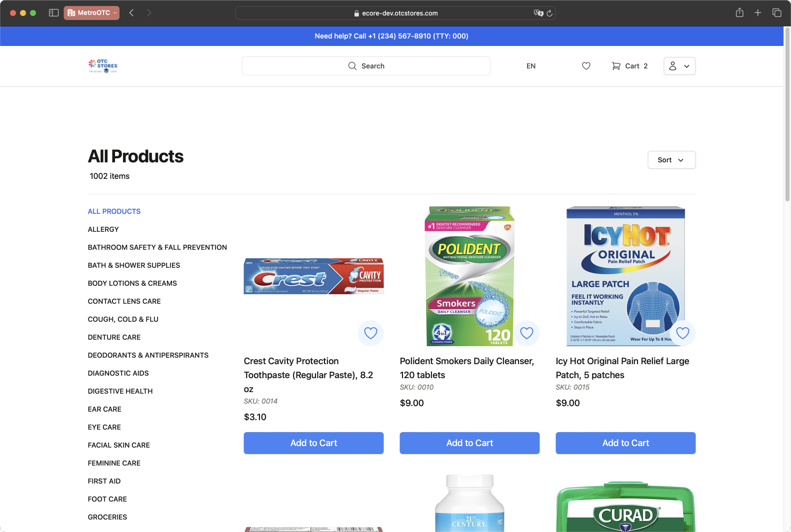Screen dimensions: 791x532
Task: Open Crest Cavity Protection Toothpaste product title
Action: pos(308,375)
